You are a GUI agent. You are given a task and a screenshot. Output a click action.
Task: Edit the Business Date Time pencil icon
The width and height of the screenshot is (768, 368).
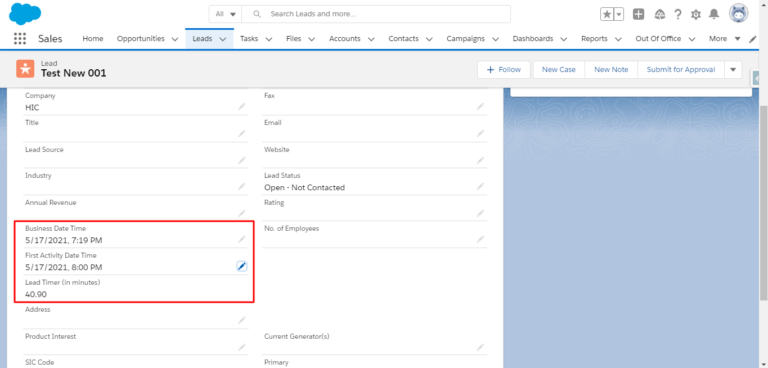[x=242, y=239]
